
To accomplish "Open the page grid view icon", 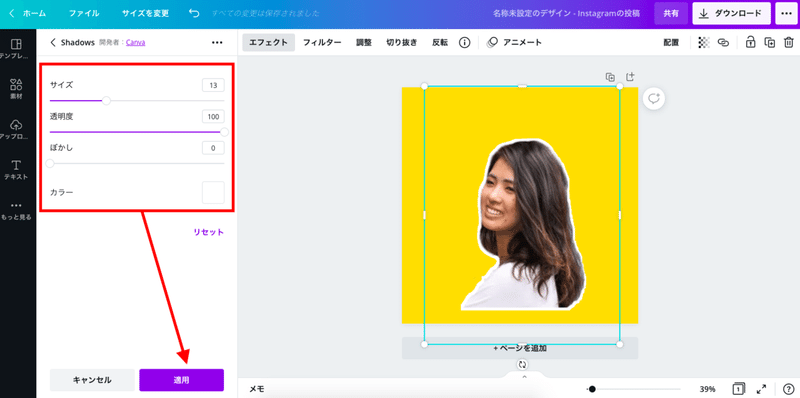I will pyautogui.click(x=739, y=389).
